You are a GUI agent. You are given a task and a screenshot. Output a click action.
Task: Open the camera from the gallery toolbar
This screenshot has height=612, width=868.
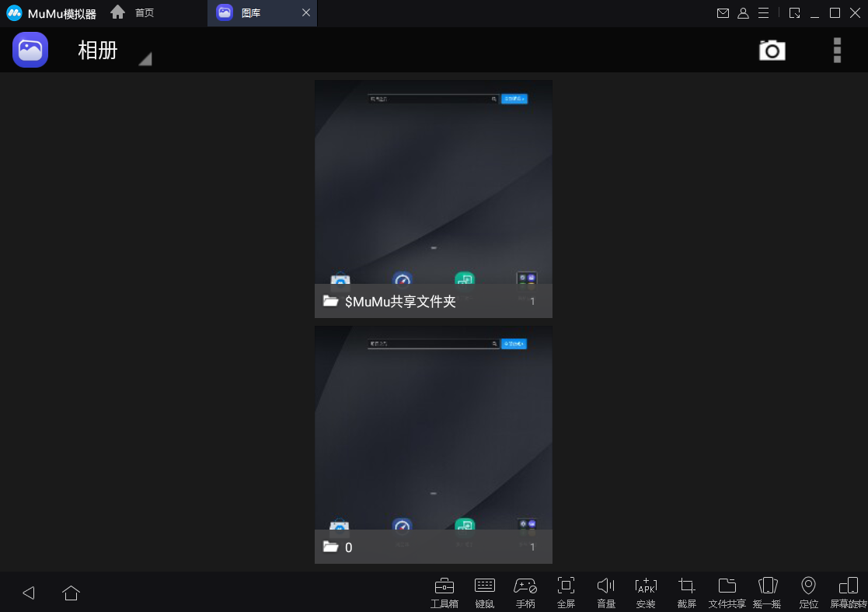(x=772, y=50)
